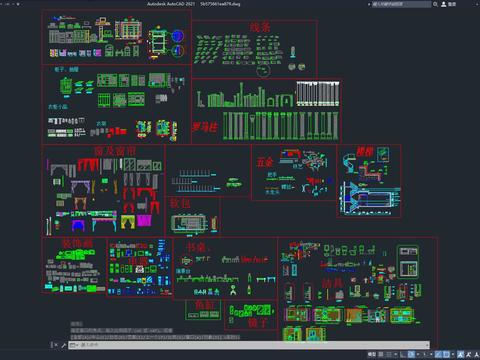Expand polar tracking angle dropdown arrow

(x=418, y=354)
